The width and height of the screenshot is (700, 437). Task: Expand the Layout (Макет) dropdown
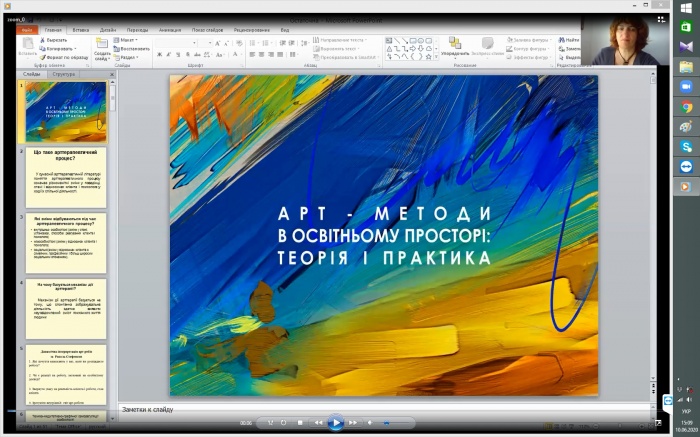130,40
